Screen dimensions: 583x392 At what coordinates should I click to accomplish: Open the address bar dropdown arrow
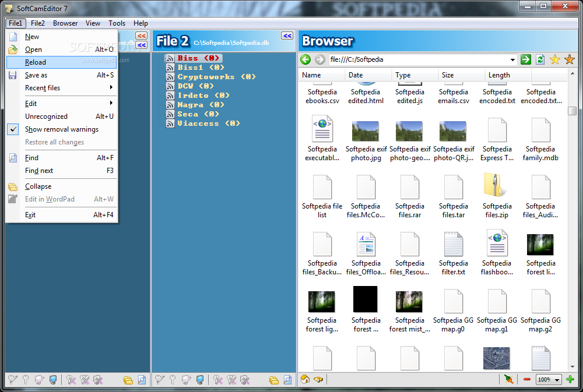[x=512, y=60]
